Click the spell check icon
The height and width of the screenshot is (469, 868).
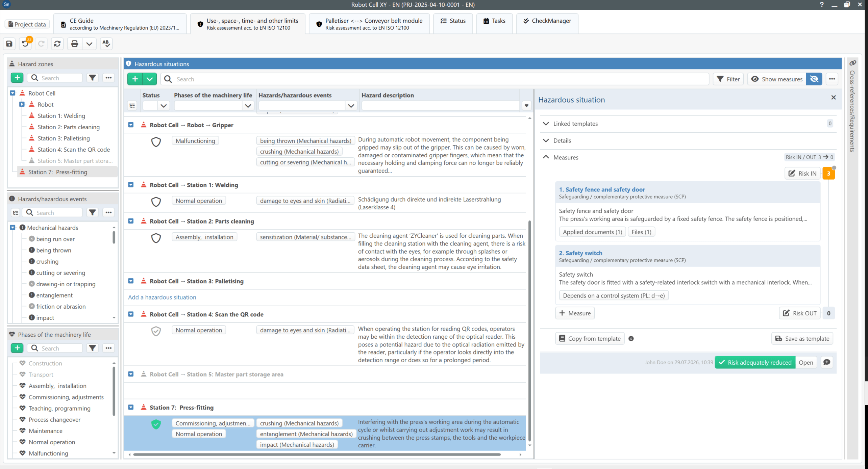click(x=106, y=44)
